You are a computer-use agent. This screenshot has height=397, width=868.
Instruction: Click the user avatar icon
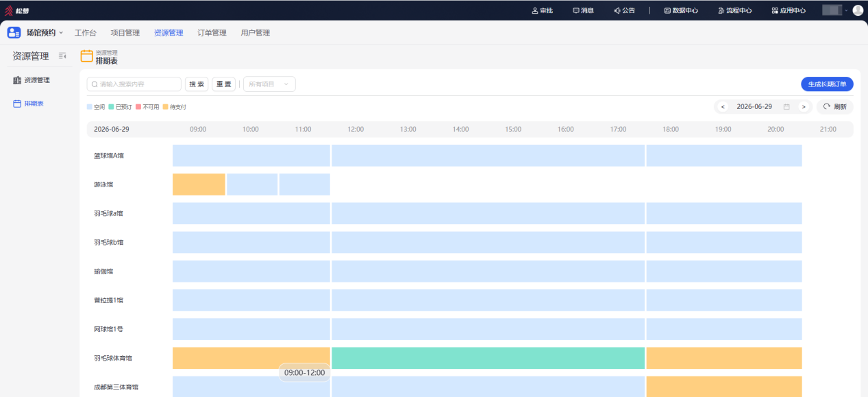point(858,10)
